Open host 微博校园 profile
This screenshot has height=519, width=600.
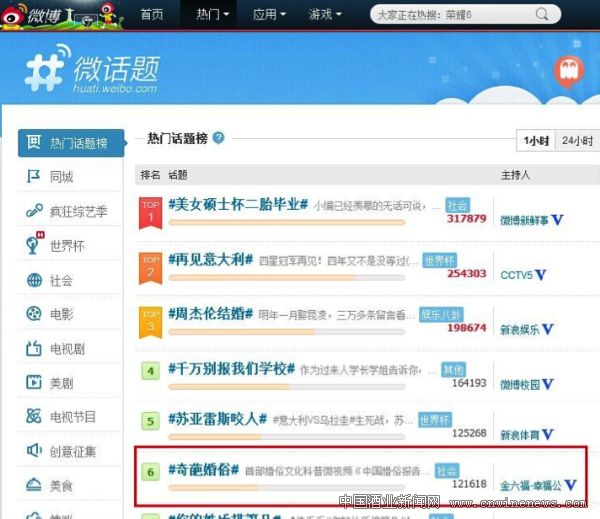click(520, 384)
